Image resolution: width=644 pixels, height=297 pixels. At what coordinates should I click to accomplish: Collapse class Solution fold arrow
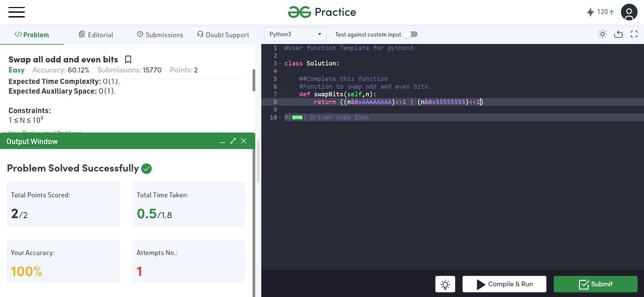point(281,63)
